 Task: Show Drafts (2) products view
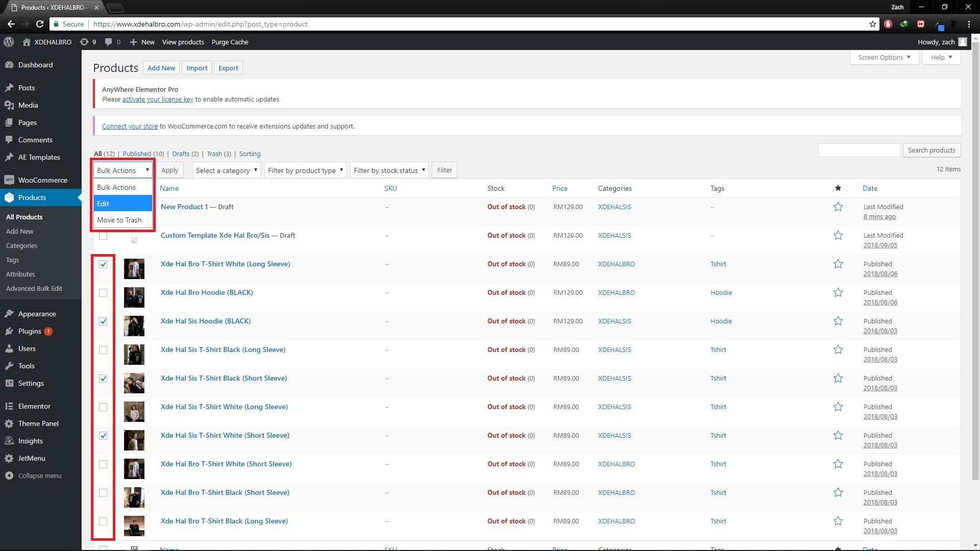tap(185, 154)
